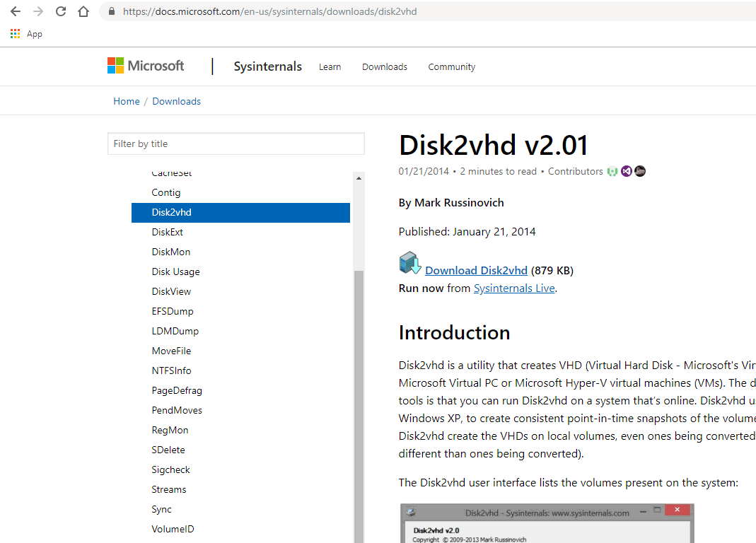Open Sigcheck in the sidebar
756x543 pixels.
pyautogui.click(x=170, y=469)
